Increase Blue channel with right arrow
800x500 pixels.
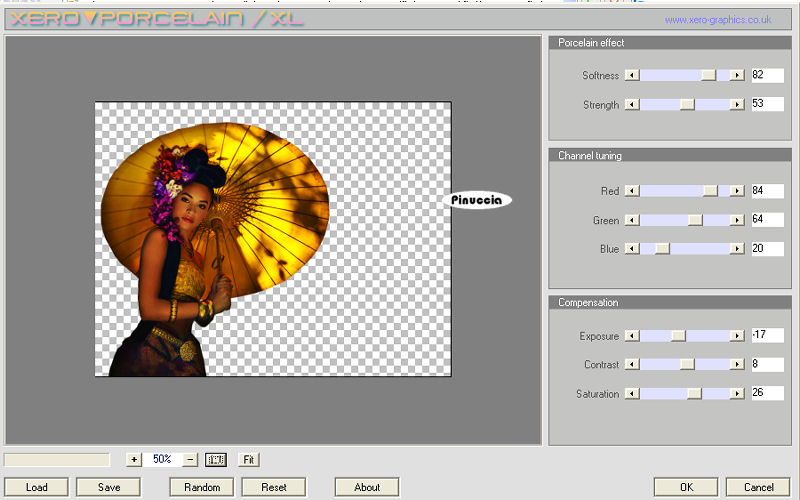point(737,248)
